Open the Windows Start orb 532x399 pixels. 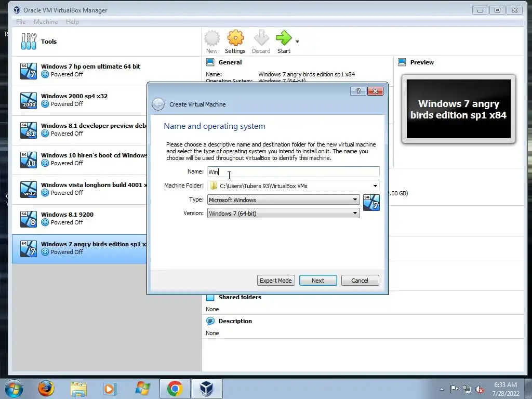[14, 389]
